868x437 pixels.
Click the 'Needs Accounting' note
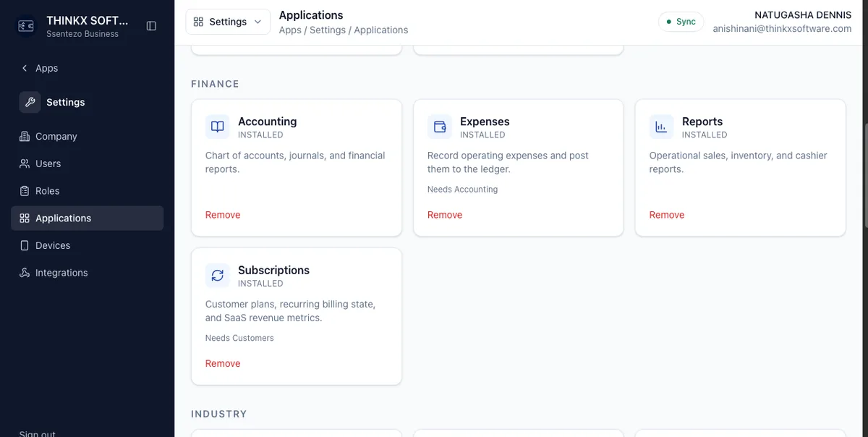coord(463,190)
